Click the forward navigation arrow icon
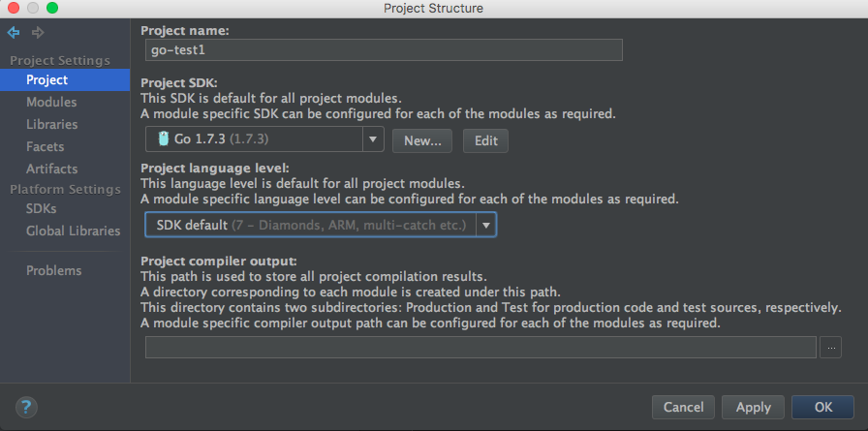868x431 pixels. pyautogui.click(x=38, y=33)
